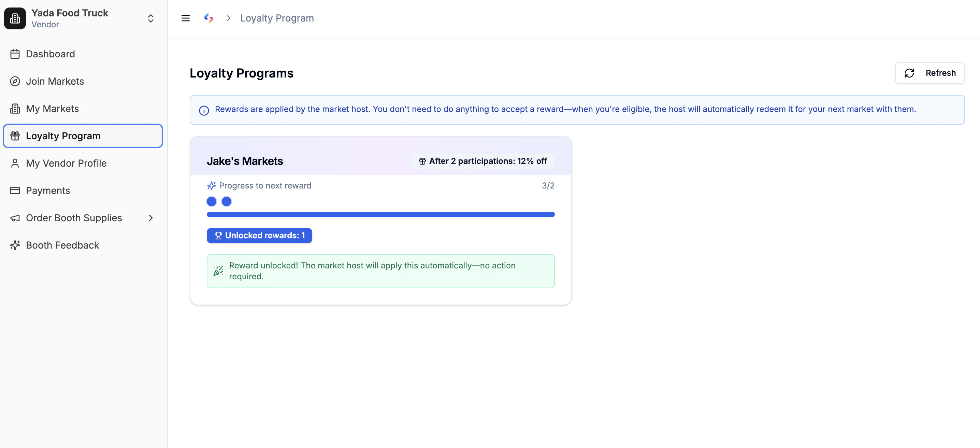Open the Dashboard calendar icon
Screen dimensions: 980x448
15,54
